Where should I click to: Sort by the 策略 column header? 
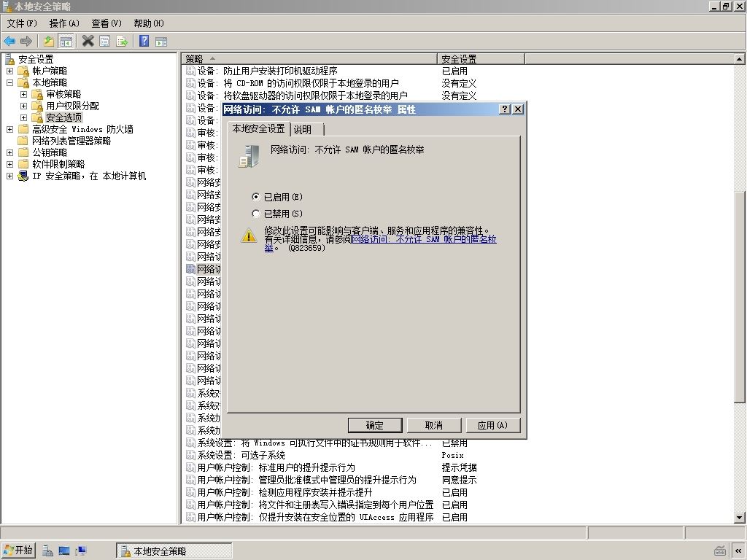(x=309, y=59)
